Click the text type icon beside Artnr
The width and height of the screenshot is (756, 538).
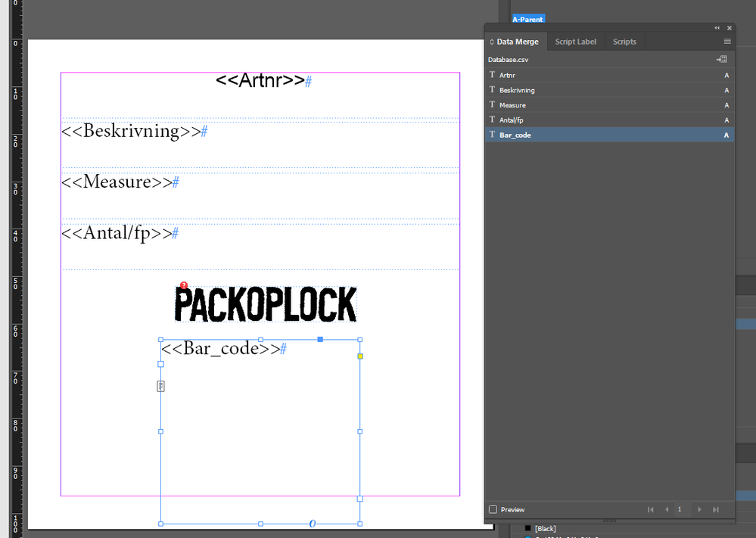tap(492, 75)
